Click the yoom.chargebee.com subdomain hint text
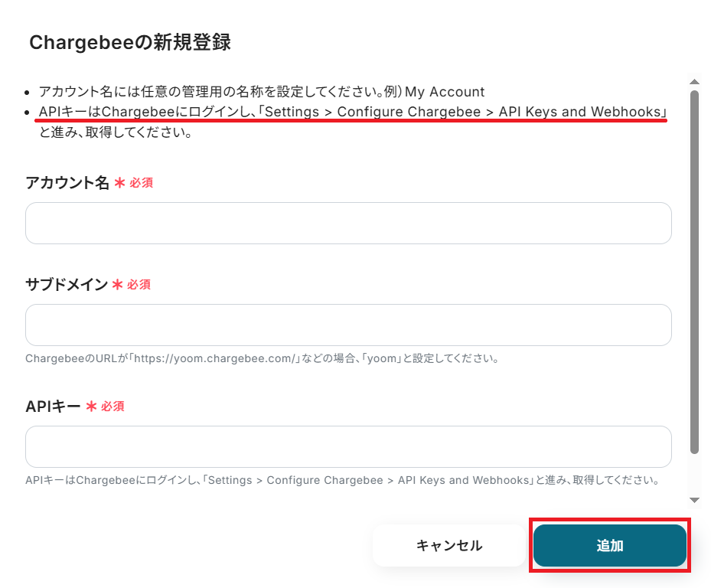This screenshot has height=588, width=711. click(263, 358)
